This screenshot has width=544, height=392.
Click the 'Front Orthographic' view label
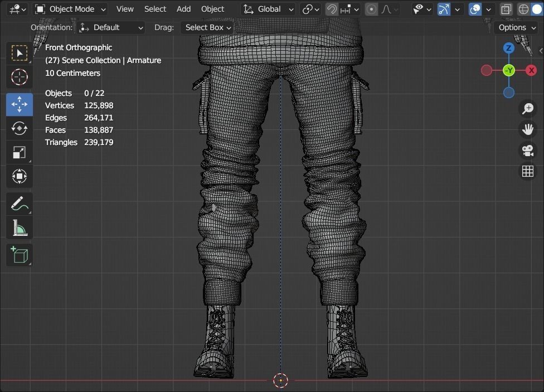tap(79, 47)
